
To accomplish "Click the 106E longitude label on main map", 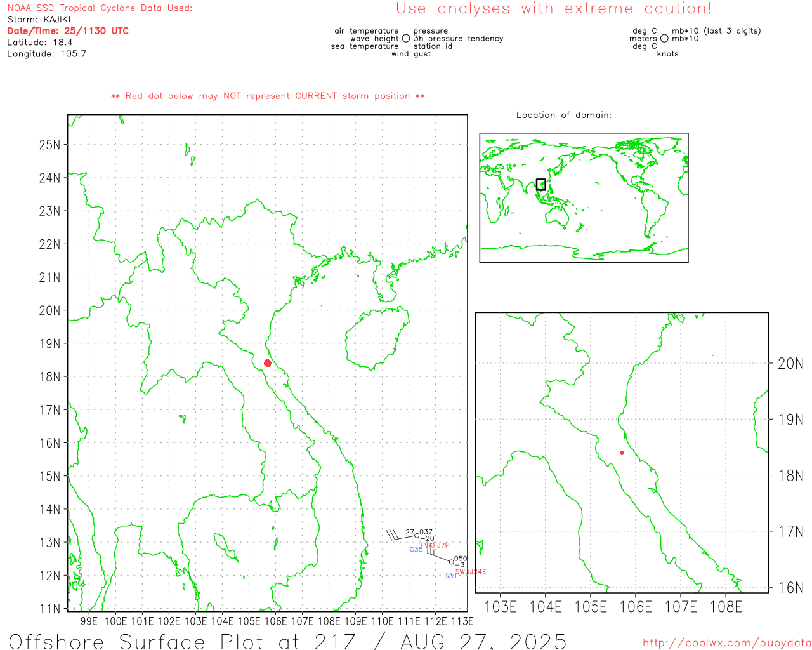I will [x=275, y=621].
